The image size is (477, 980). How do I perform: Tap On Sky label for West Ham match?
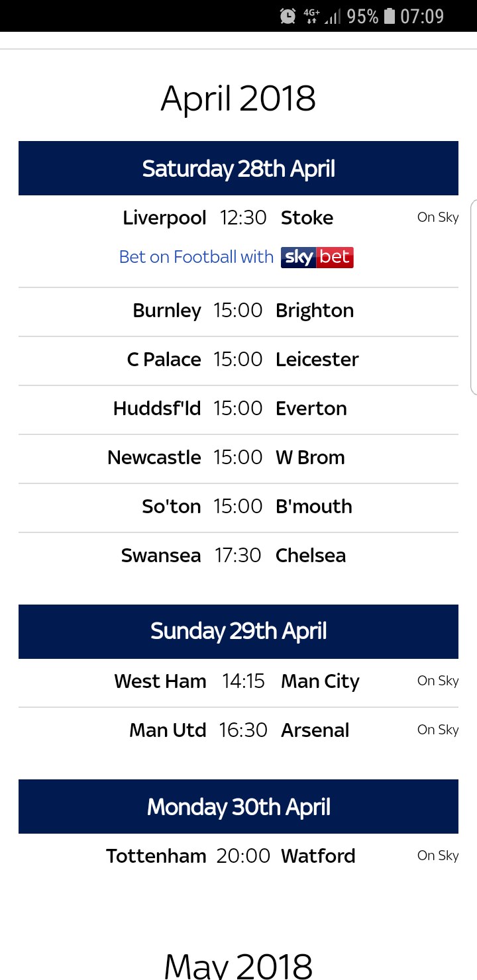(438, 681)
